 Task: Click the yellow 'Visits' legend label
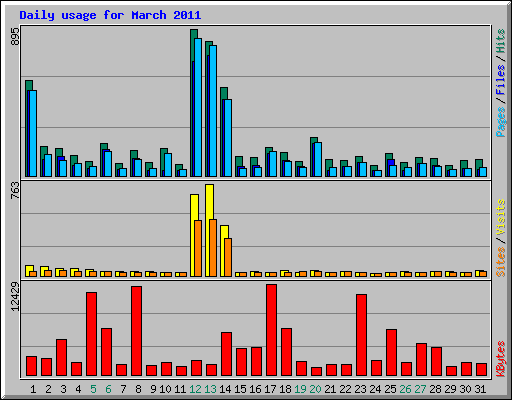501,217
